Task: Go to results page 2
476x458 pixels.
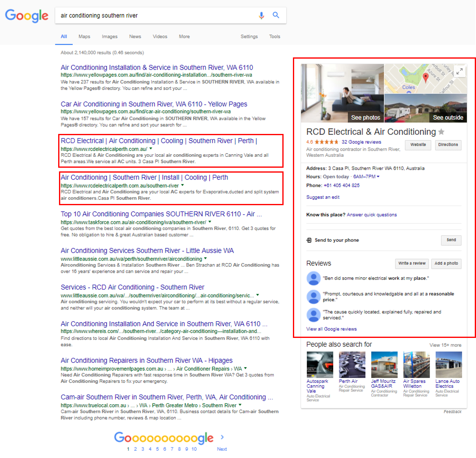Action: tap(135, 449)
